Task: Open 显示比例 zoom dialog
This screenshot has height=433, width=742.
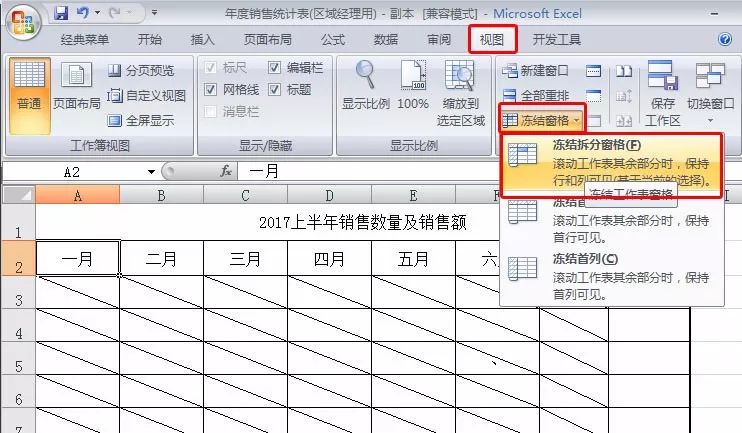Action: (x=365, y=85)
